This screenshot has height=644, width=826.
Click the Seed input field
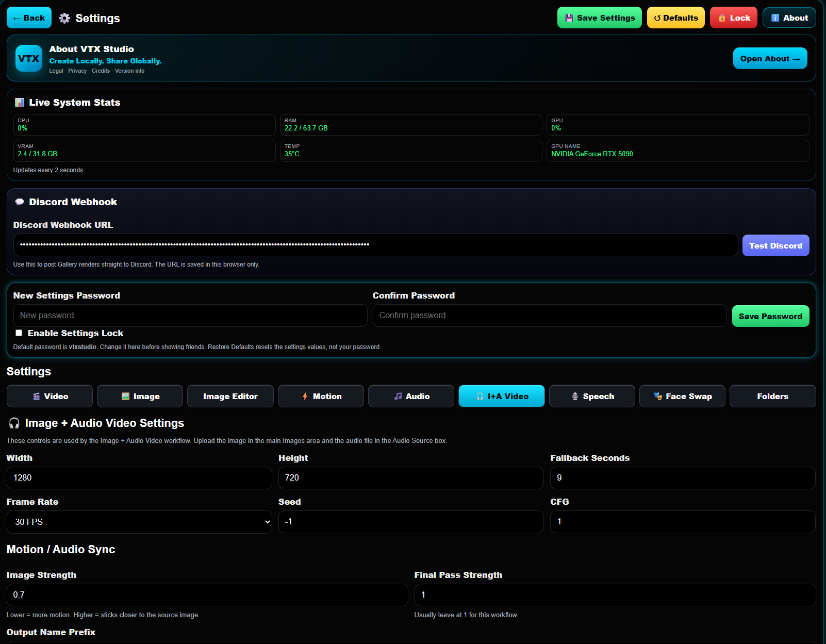point(411,522)
